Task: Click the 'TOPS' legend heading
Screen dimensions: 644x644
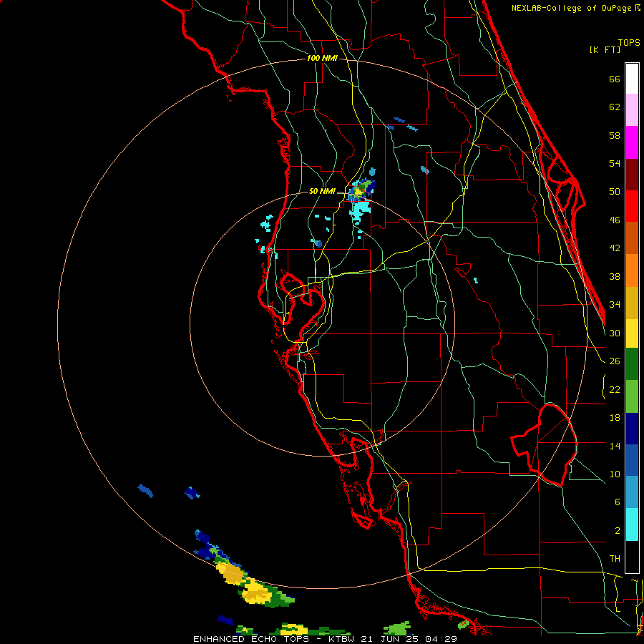Action: click(629, 43)
